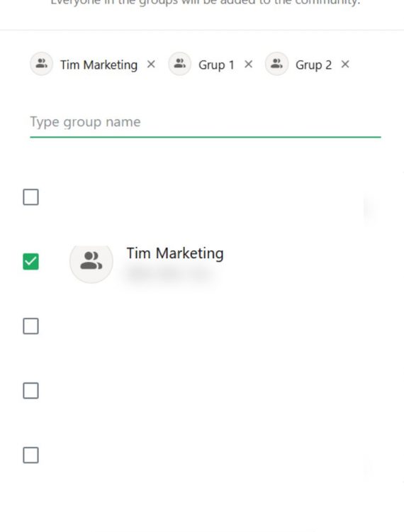404x532 pixels.
Task: Tick the fourth checkbox in the group list
Action: [x=31, y=391]
